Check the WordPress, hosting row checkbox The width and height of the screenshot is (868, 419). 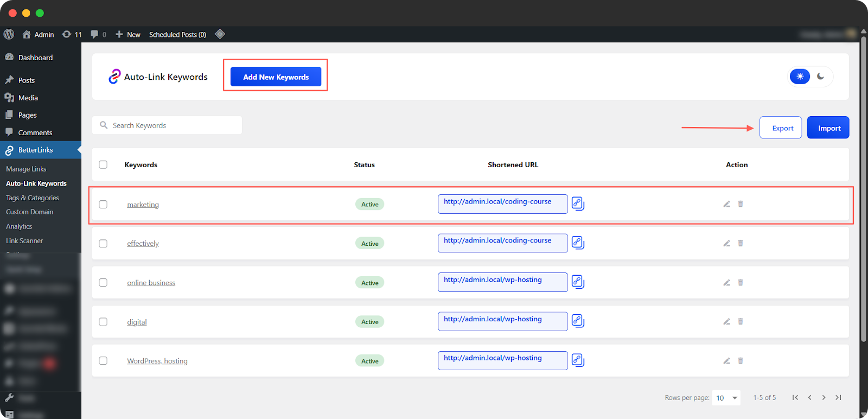tap(103, 360)
